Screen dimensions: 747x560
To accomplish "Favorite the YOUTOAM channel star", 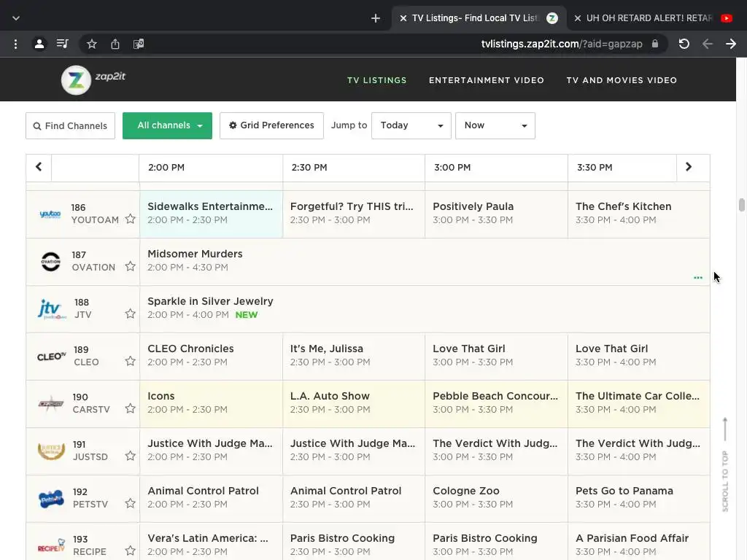I will point(130,219).
